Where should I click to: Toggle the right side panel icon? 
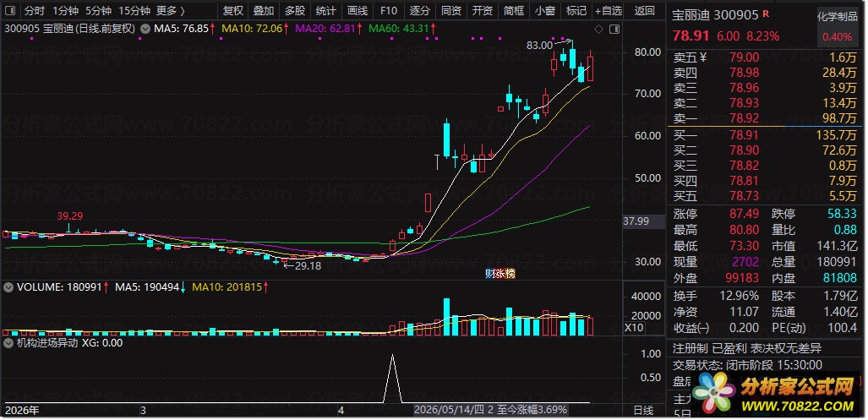coord(614,29)
